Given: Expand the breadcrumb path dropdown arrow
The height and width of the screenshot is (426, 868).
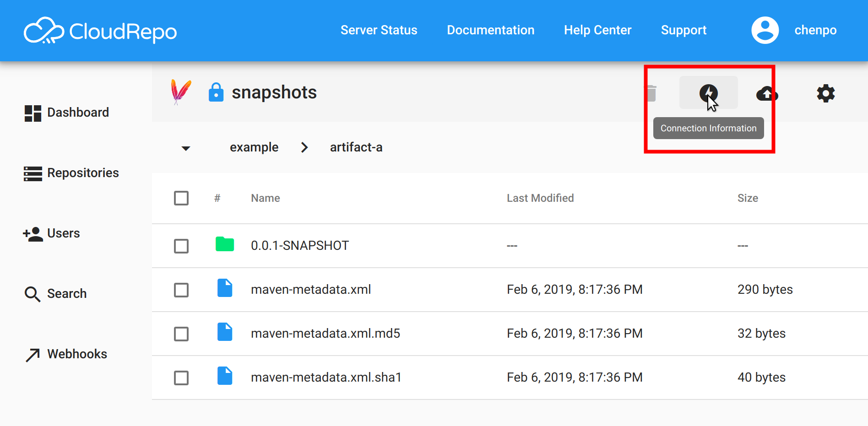Looking at the screenshot, I should 186,148.
